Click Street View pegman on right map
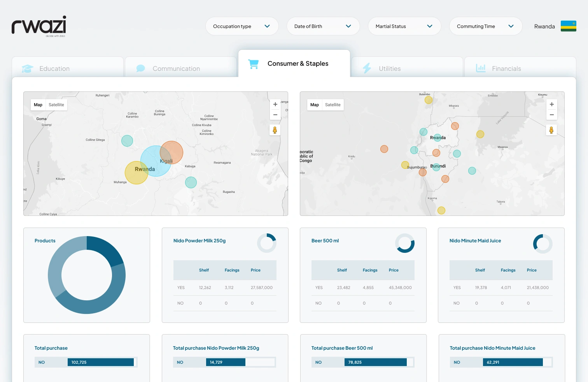Image resolution: width=588 pixels, height=382 pixels. pyautogui.click(x=551, y=130)
